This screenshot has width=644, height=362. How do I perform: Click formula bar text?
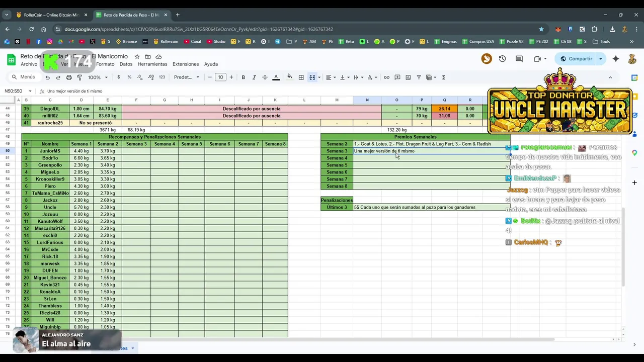click(74, 91)
